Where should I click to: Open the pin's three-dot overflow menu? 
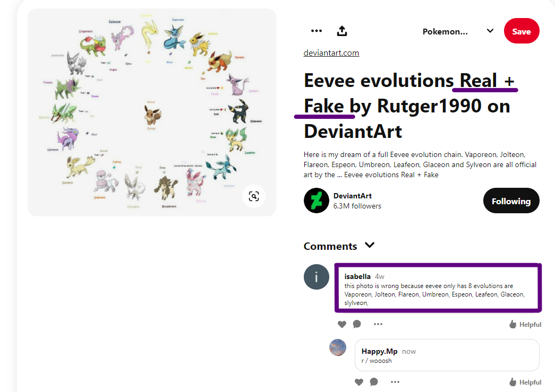(x=317, y=31)
